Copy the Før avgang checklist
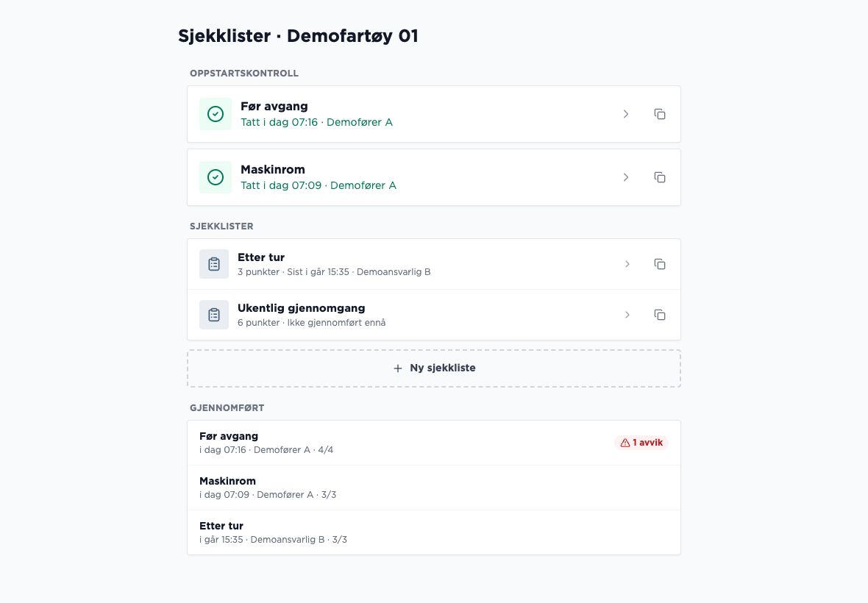This screenshot has height=603, width=868. (x=659, y=114)
